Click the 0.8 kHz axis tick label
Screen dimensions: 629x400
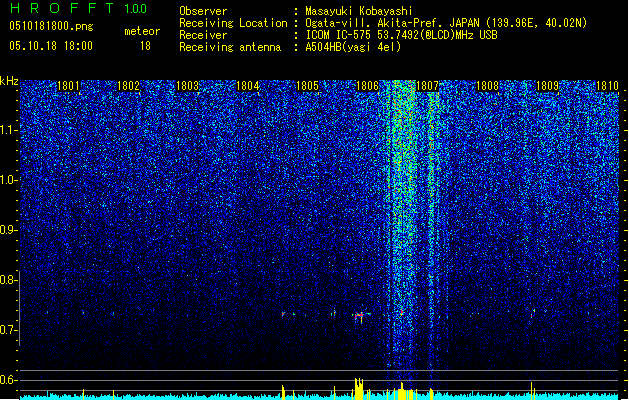8,280
